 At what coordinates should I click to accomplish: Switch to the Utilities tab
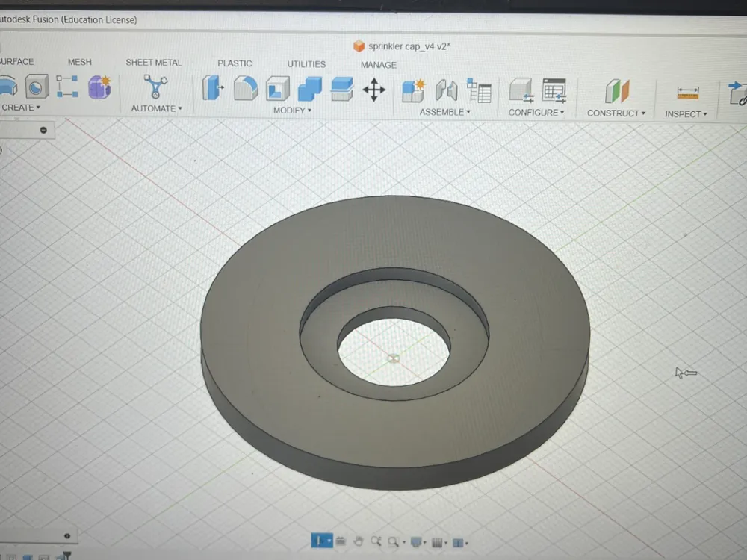[x=306, y=64]
